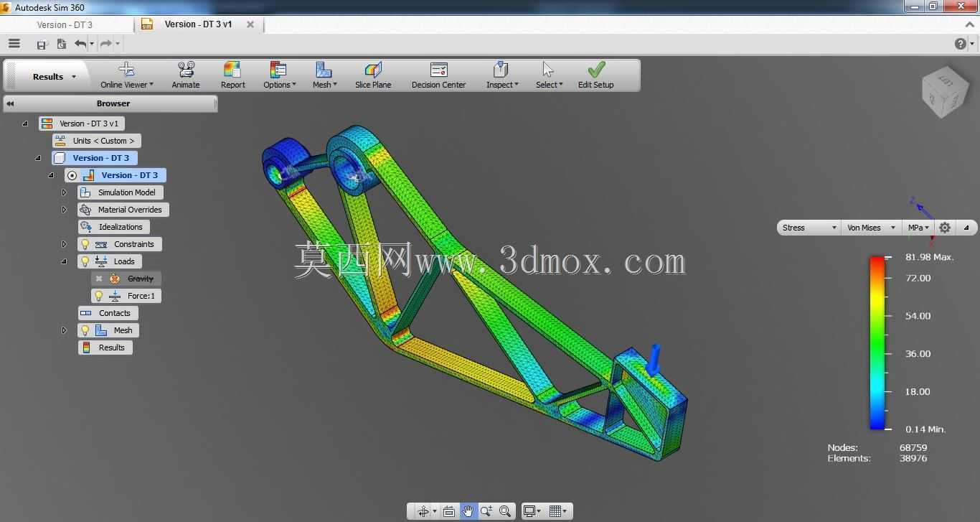
Task: Close the Version - DT 3 v1 tab
Action: pyautogui.click(x=250, y=24)
